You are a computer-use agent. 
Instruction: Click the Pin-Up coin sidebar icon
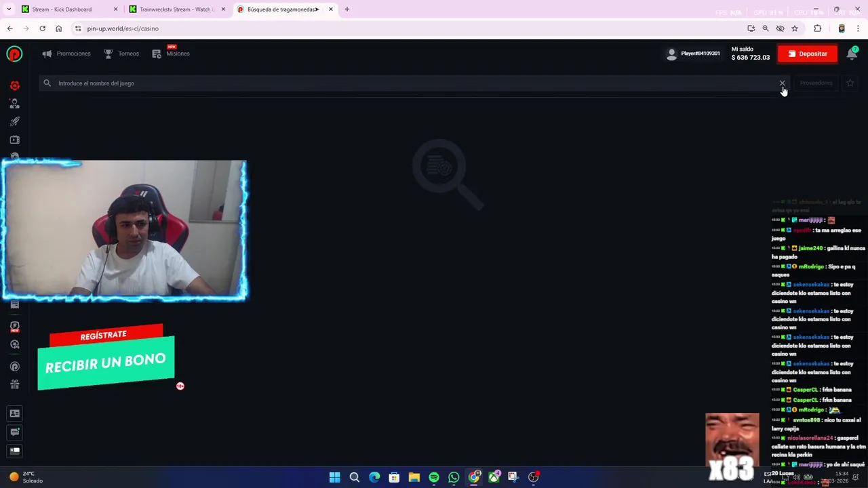click(14, 367)
